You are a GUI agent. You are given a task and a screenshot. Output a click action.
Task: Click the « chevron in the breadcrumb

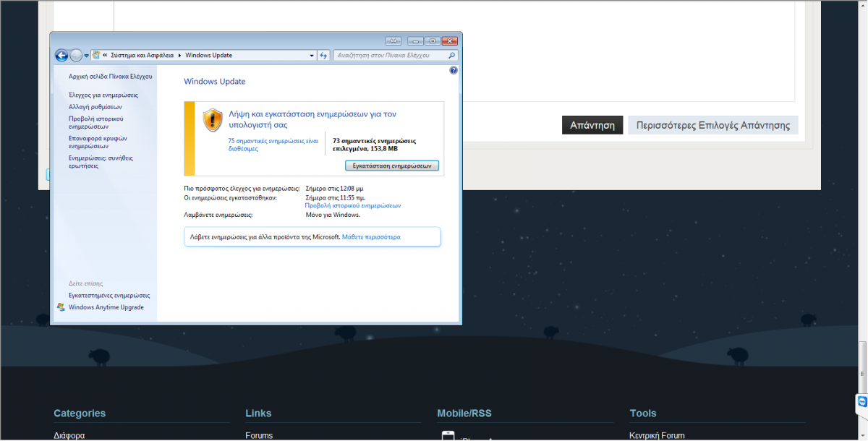(x=106, y=55)
